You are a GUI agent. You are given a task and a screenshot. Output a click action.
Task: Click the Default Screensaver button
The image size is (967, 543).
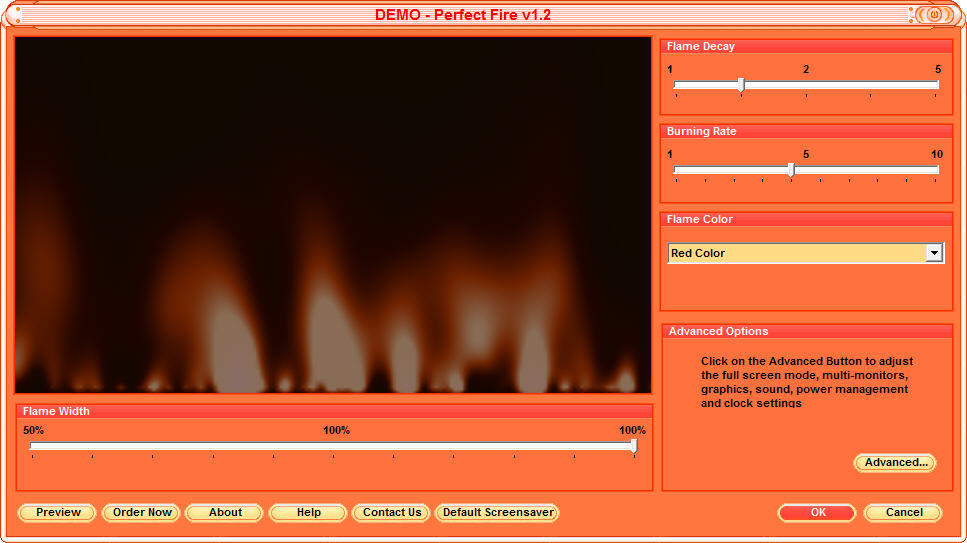tap(498, 512)
